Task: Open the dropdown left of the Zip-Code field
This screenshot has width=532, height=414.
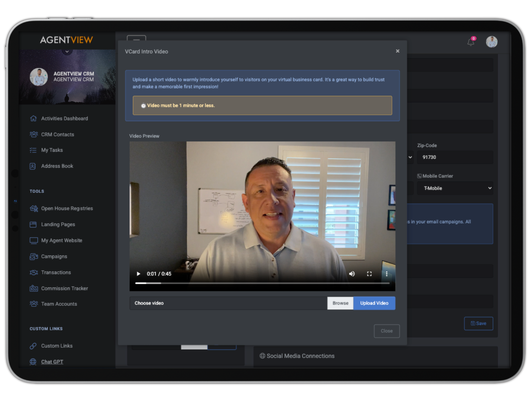Action: [410, 157]
